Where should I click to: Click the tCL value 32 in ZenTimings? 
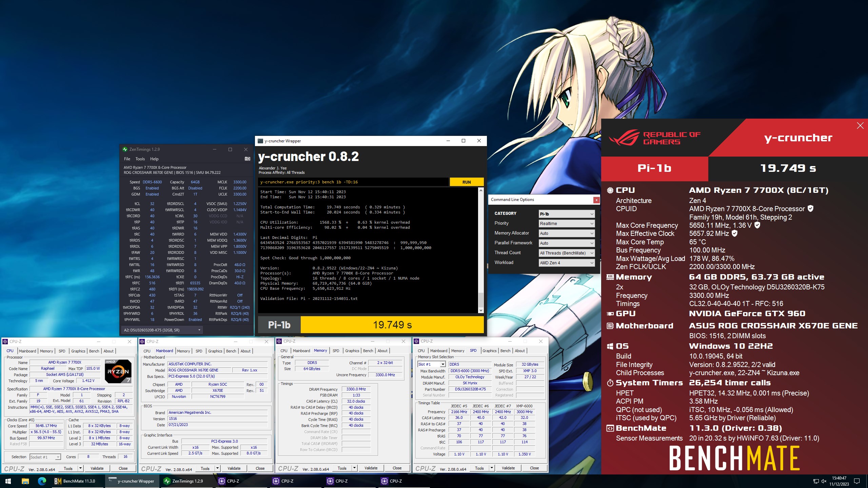click(152, 204)
